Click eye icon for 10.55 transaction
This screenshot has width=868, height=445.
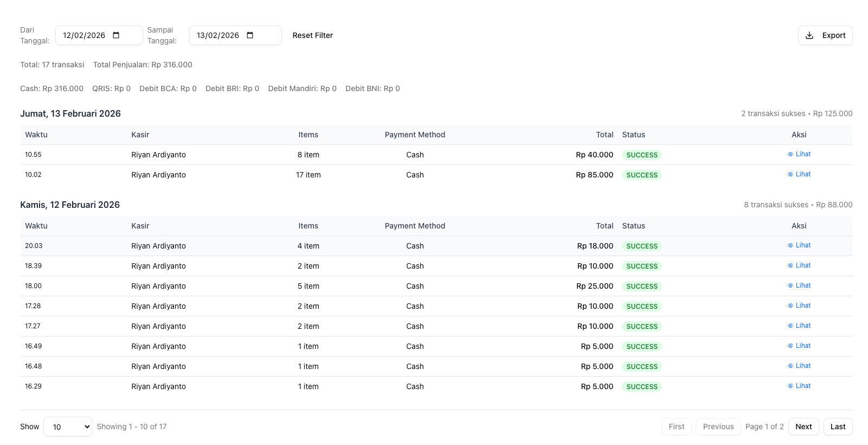[x=790, y=154]
